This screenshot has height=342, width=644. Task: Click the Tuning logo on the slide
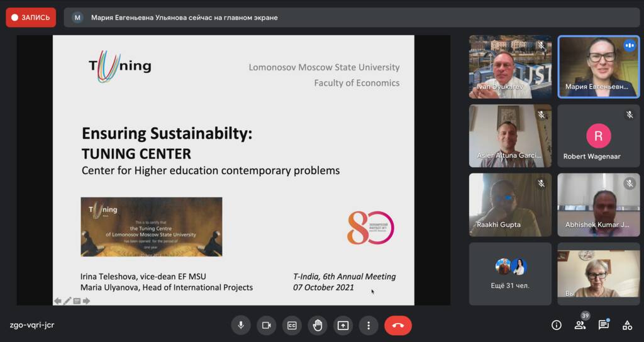click(120, 67)
